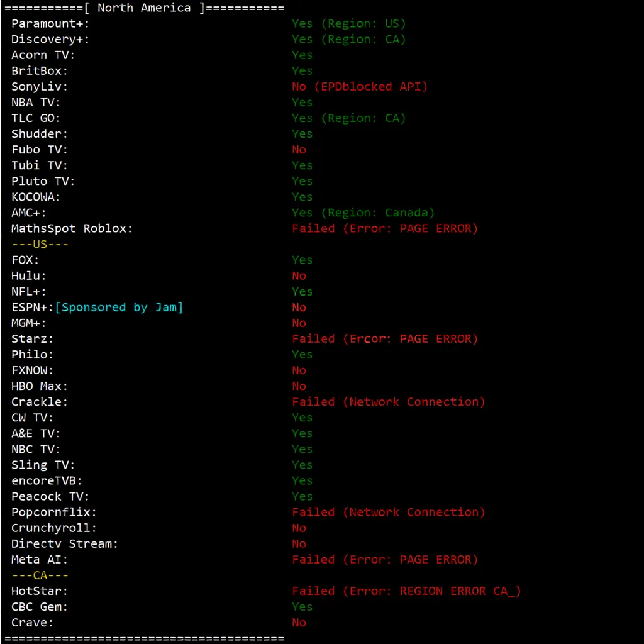
Task: Click the Discovery+ Region CA result
Action: (348, 40)
